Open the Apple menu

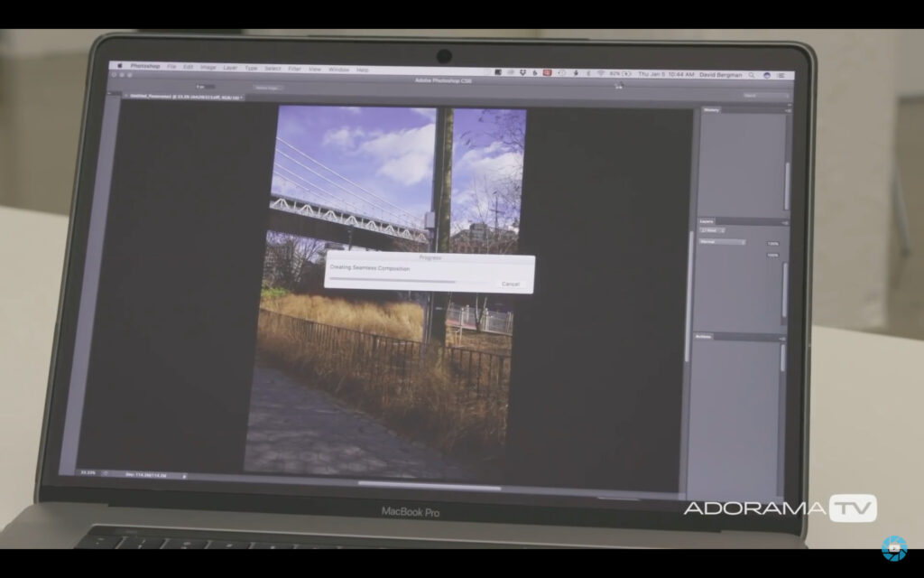(117, 66)
